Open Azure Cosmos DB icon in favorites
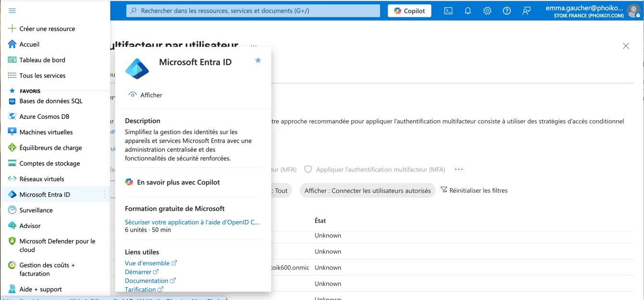 (12, 116)
